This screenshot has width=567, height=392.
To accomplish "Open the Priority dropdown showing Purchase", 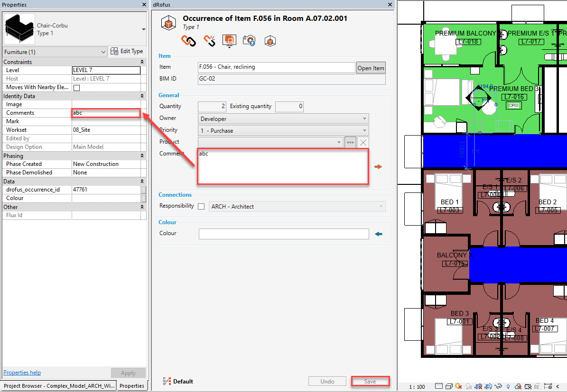I will (x=283, y=130).
